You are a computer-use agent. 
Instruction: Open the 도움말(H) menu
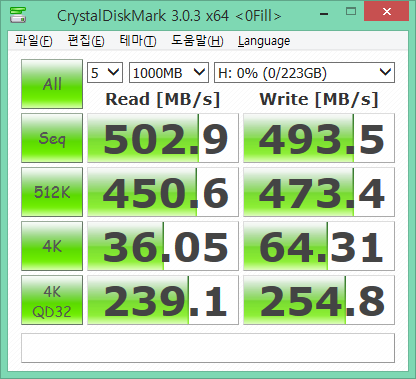[x=197, y=41]
